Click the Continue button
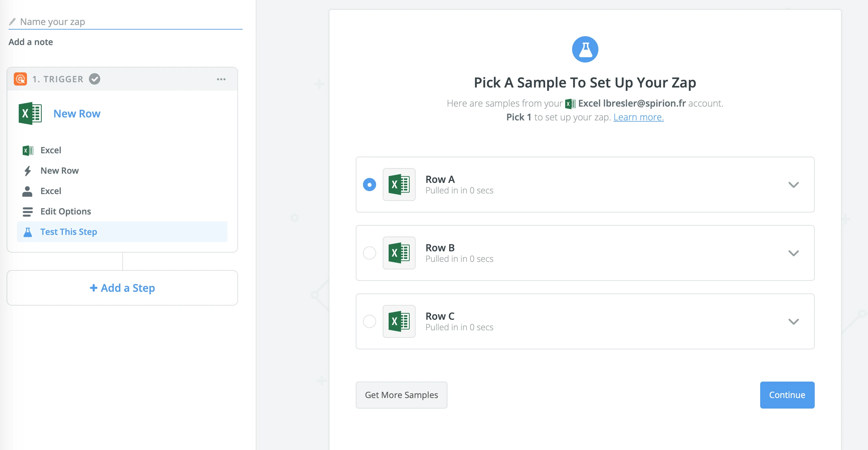868x450 pixels. click(787, 395)
